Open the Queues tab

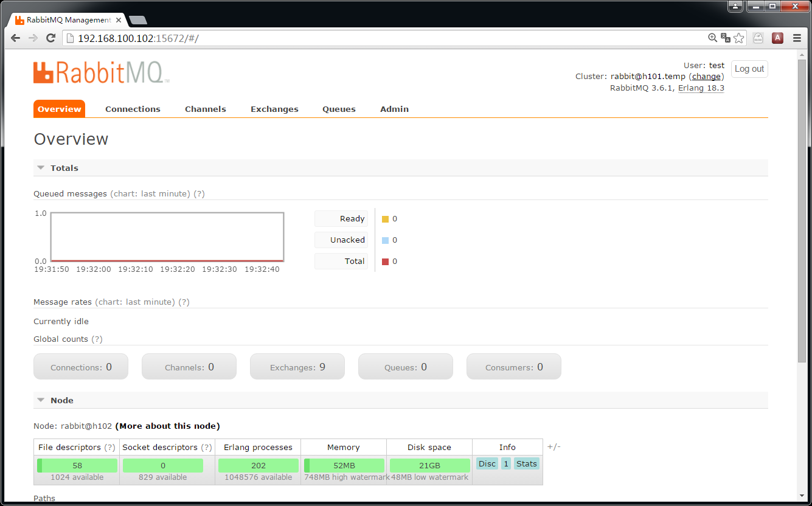339,109
